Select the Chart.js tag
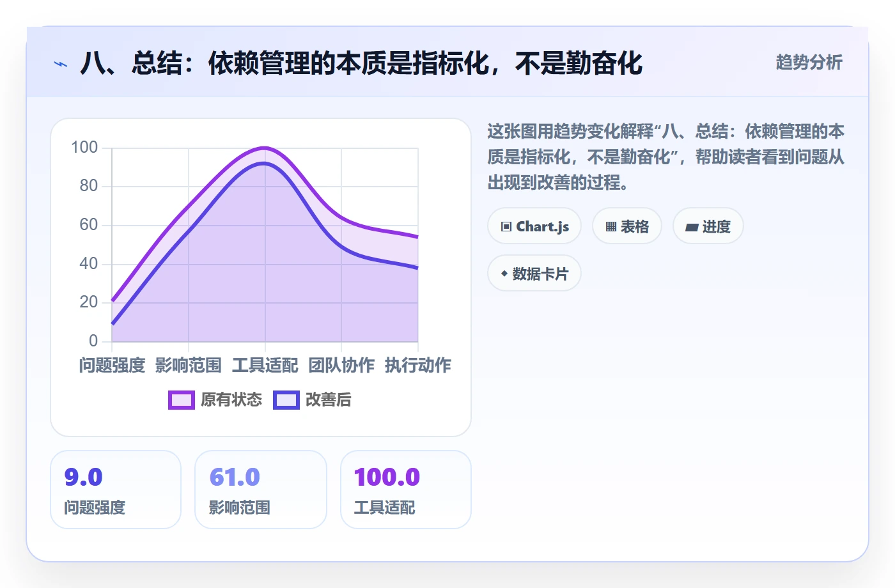Image resolution: width=895 pixels, height=588 pixels. (534, 226)
